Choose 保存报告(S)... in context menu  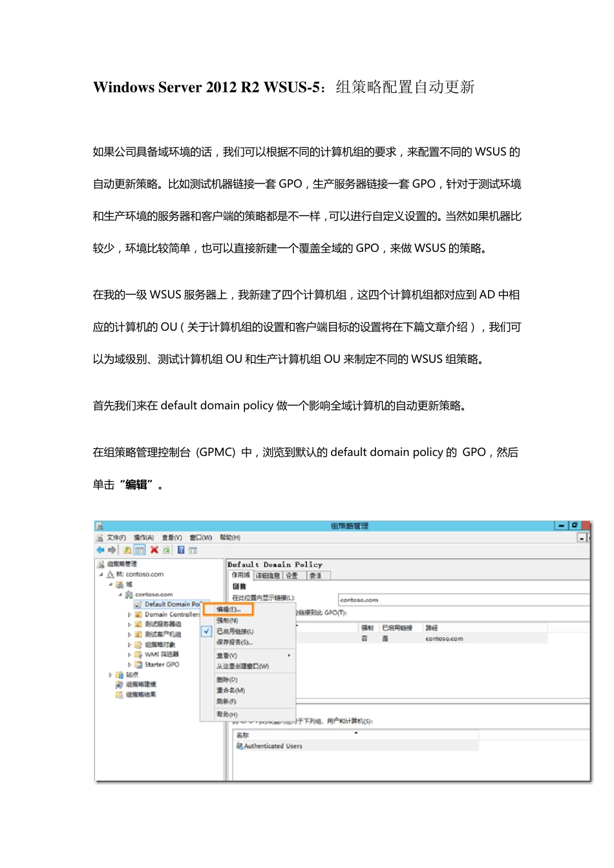(x=248, y=643)
